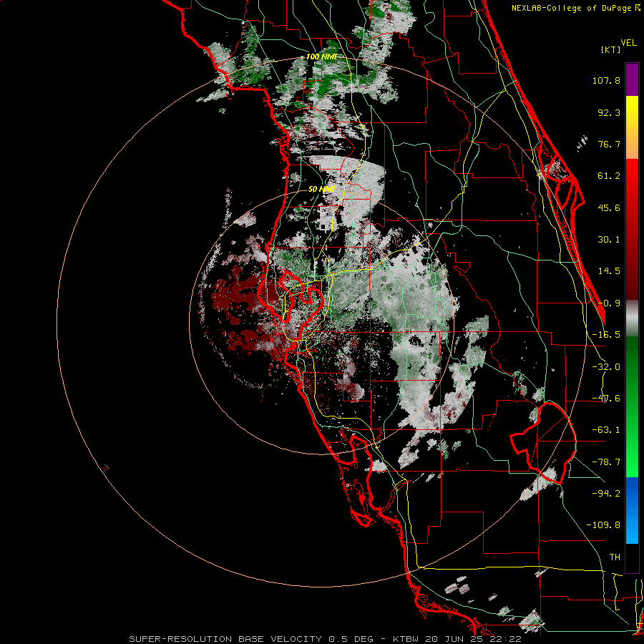Click the -47.6 velocity scale value
The height and width of the screenshot is (644, 644).
[x=606, y=399]
